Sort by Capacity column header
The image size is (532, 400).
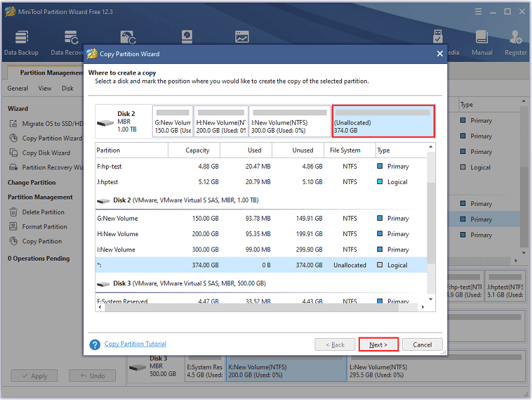tap(194, 150)
